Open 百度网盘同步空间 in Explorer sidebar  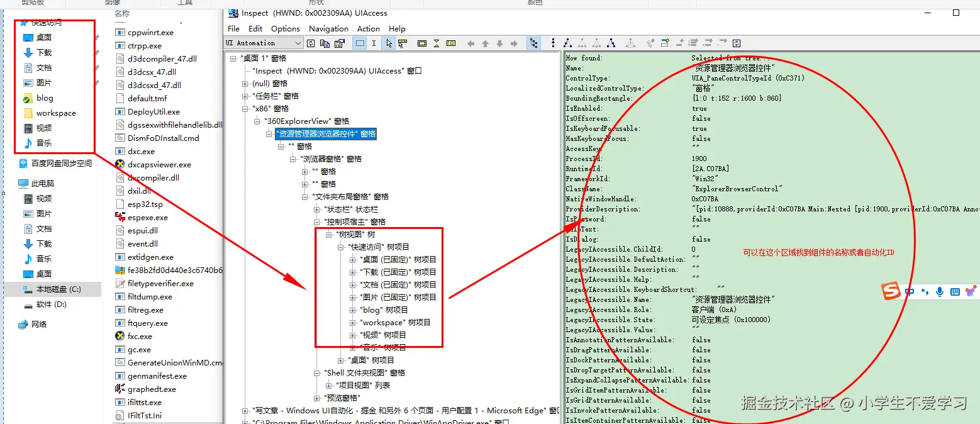pos(62,164)
